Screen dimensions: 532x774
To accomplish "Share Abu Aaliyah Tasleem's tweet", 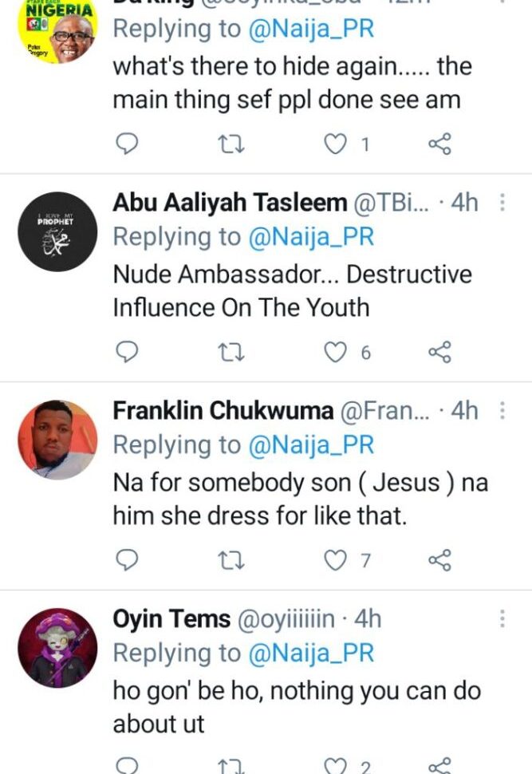I will pyautogui.click(x=440, y=351).
